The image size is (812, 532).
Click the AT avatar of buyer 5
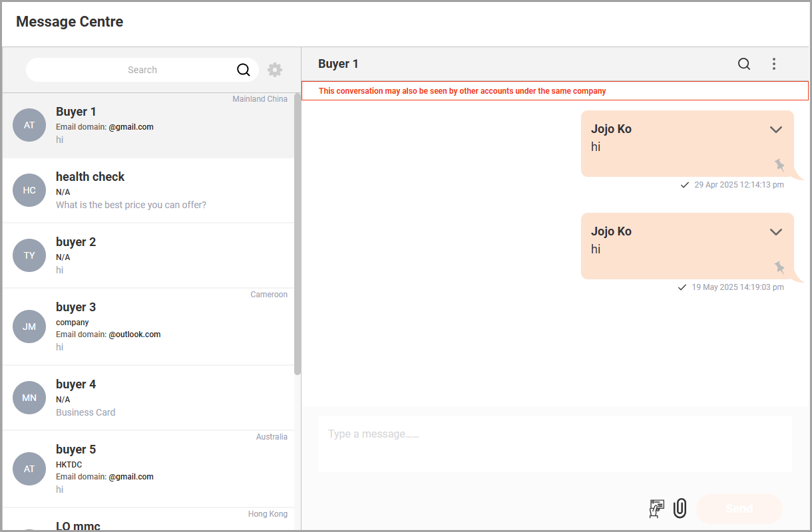[x=29, y=469]
